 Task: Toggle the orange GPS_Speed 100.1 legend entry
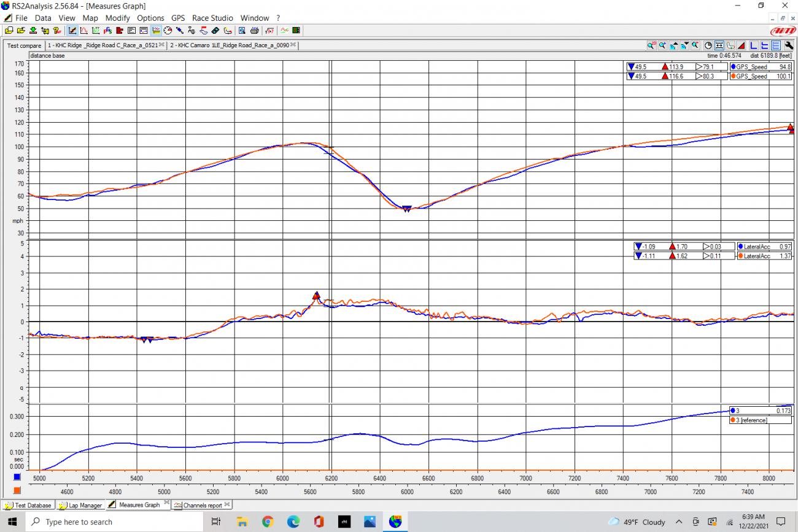coord(761,76)
